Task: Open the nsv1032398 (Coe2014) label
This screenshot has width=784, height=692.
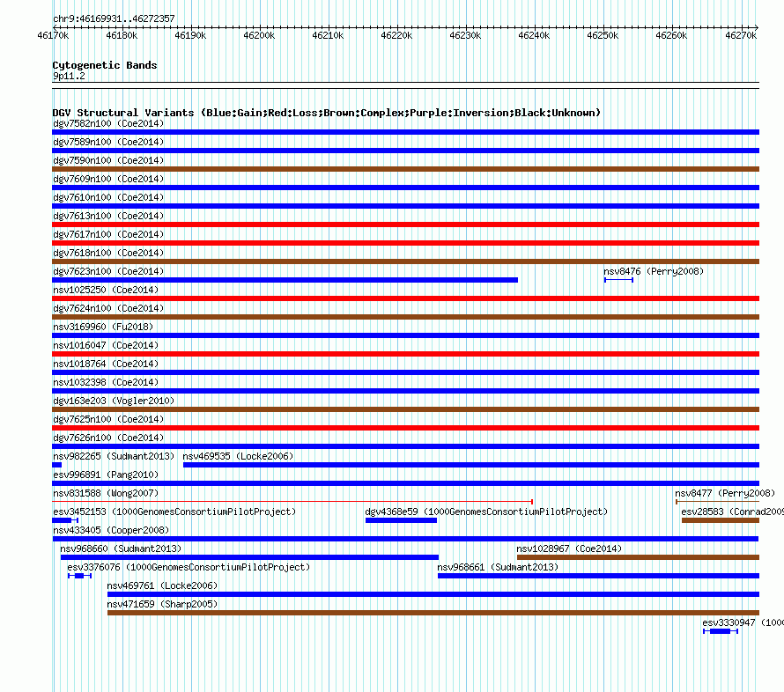Action: pos(106,382)
